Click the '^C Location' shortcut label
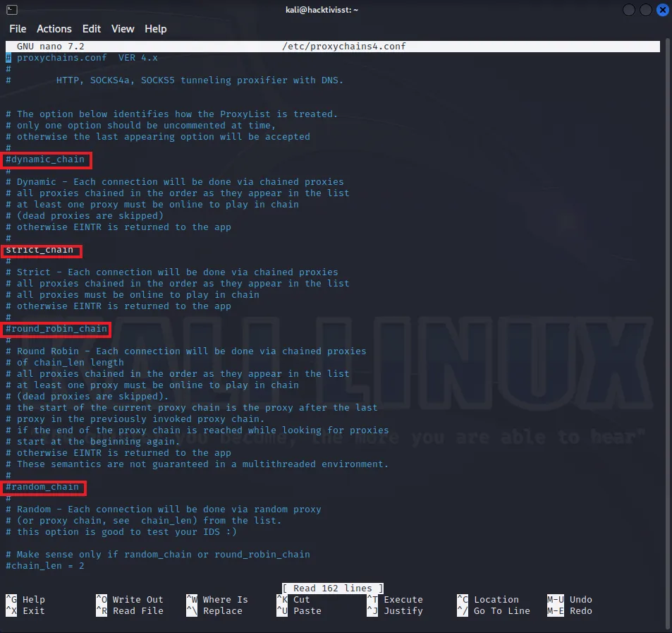Screen dimensions: 672x633 click(488, 600)
